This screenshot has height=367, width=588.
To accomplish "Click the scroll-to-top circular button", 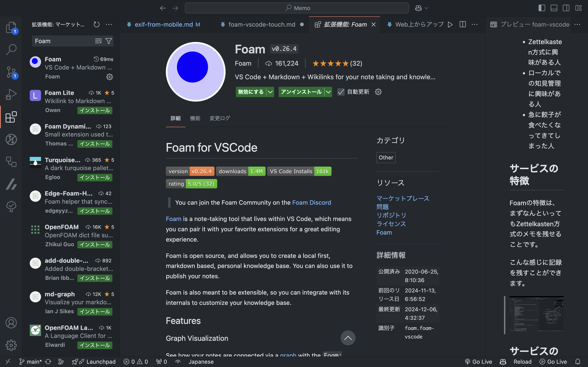I will coord(348,338).
